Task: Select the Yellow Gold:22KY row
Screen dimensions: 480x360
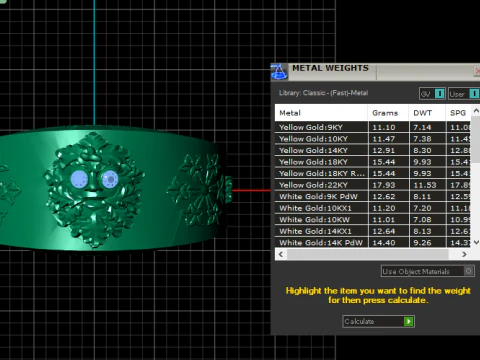Action: coord(373,185)
